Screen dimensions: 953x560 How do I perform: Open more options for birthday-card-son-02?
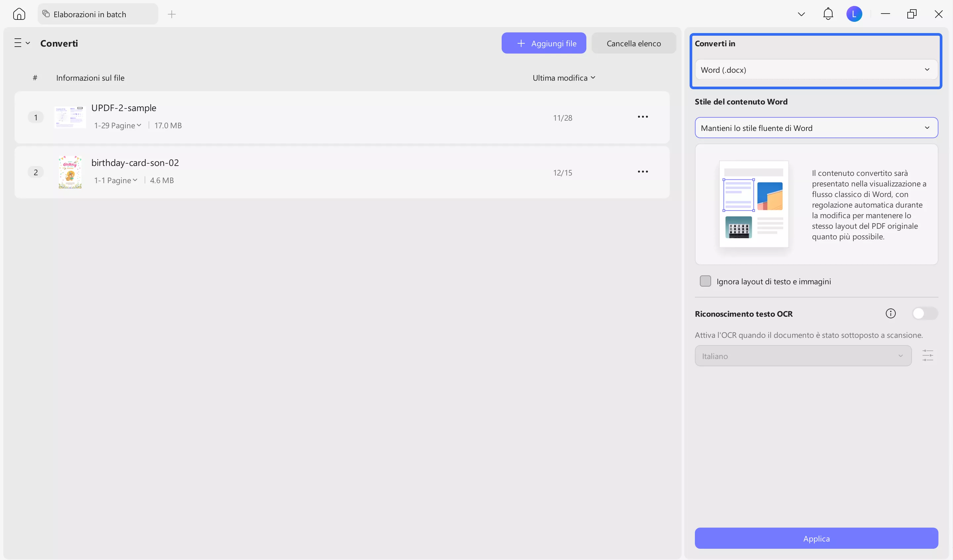click(642, 172)
